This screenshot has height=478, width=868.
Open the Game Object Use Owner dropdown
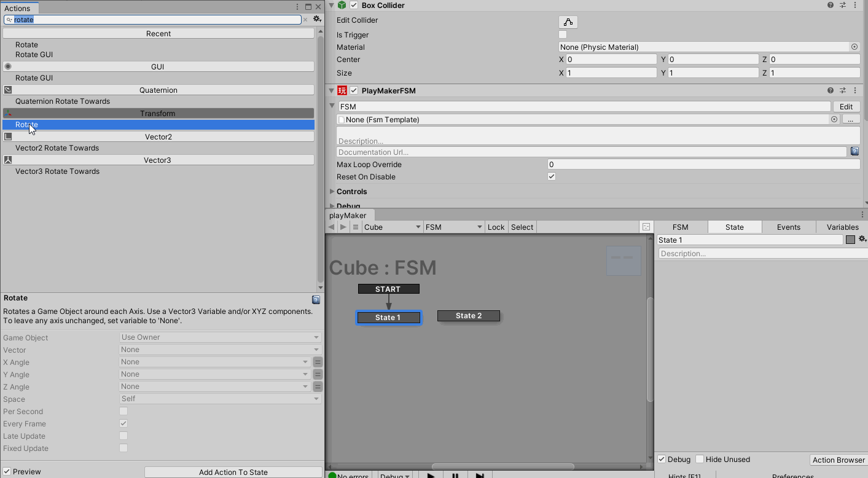220,337
